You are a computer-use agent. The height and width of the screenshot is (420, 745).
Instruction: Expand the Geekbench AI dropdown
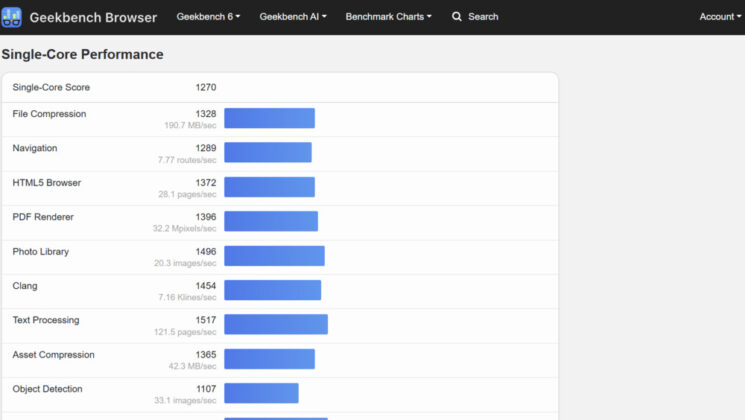[293, 17]
